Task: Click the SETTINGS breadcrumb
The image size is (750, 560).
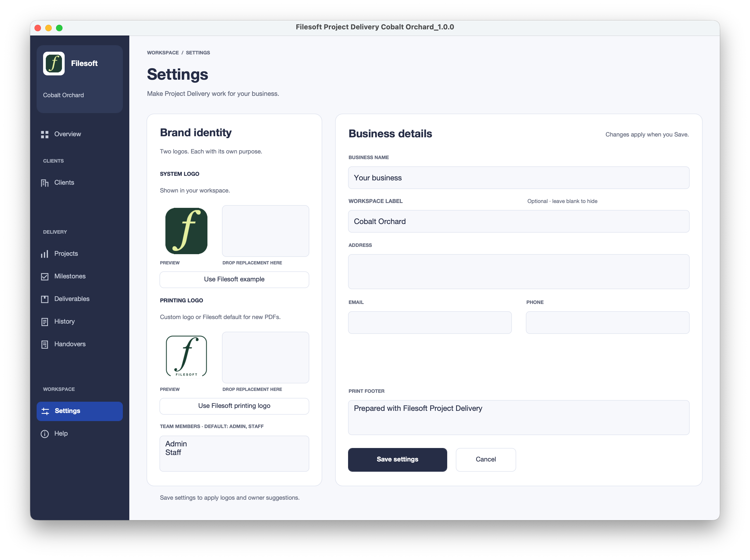Action: click(x=198, y=52)
